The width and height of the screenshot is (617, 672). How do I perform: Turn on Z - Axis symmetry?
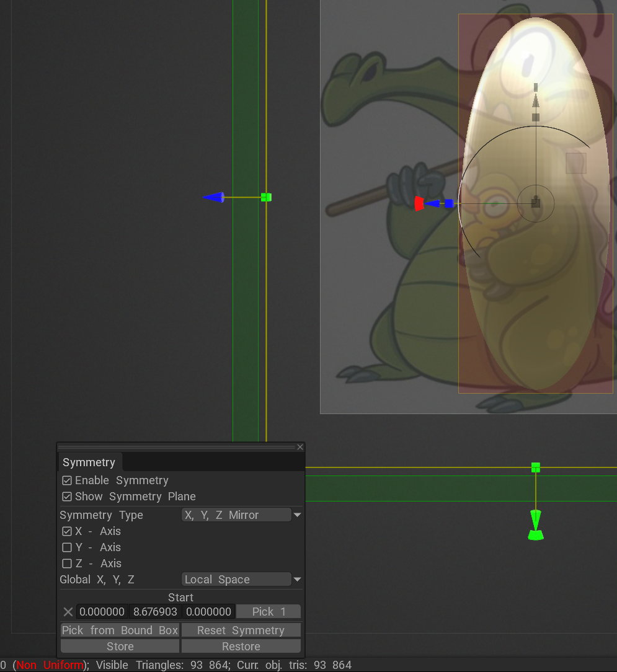[x=67, y=564]
